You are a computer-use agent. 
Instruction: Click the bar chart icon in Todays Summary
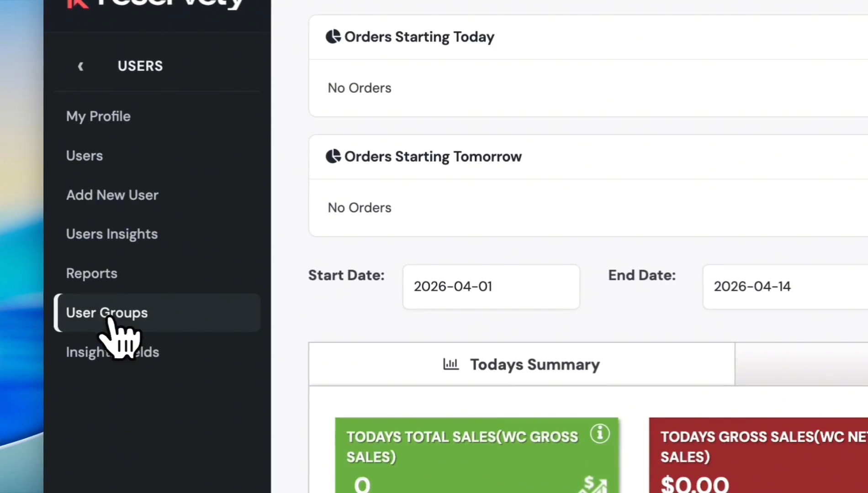[x=450, y=364]
